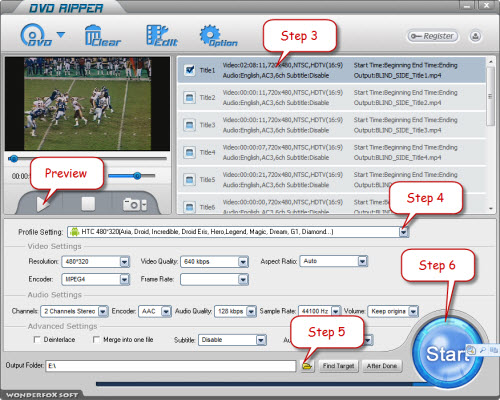Expand the DVD source dropdown arrow

click(x=61, y=34)
